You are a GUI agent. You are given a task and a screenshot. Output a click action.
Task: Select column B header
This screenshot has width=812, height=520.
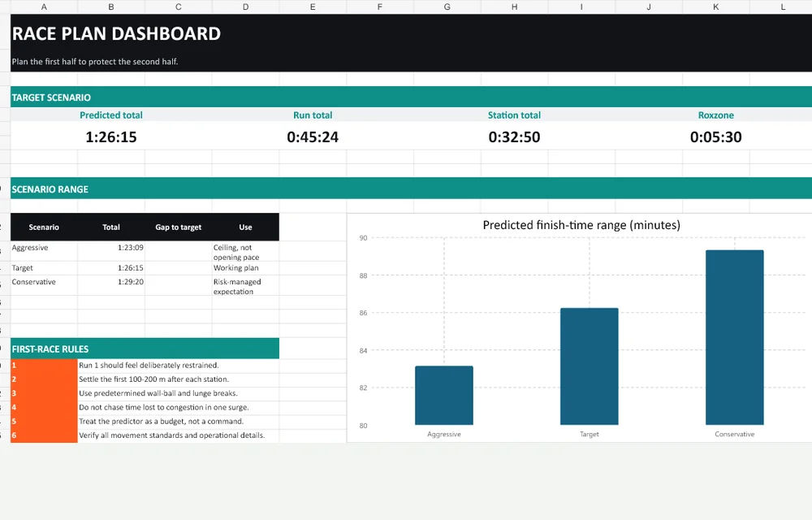tap(111, 6)
